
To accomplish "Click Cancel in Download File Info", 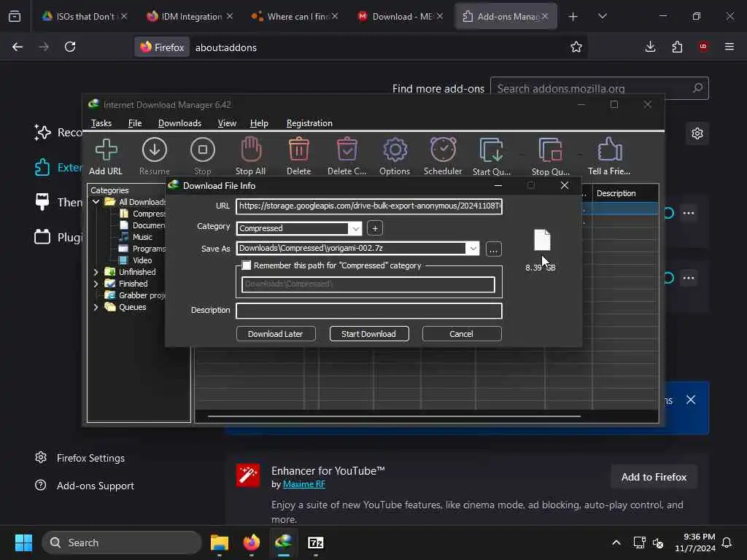I will pos(461,334).
